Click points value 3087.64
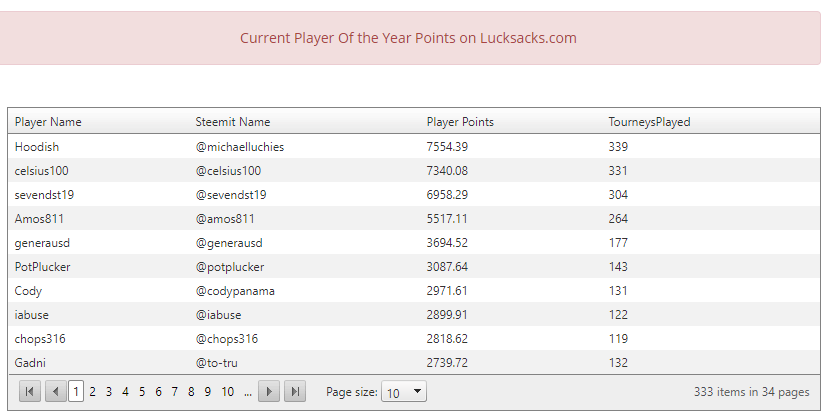The width and height of the screenshot is (825, 419). (447, 267)
